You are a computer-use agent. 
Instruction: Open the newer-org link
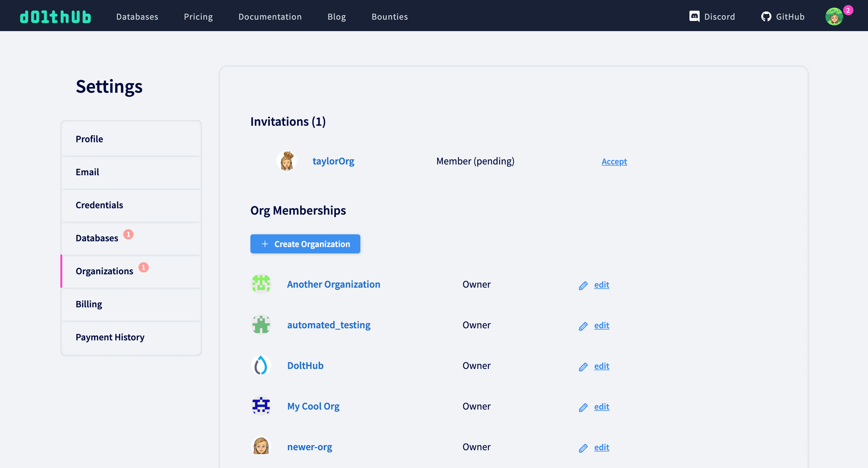310,447
